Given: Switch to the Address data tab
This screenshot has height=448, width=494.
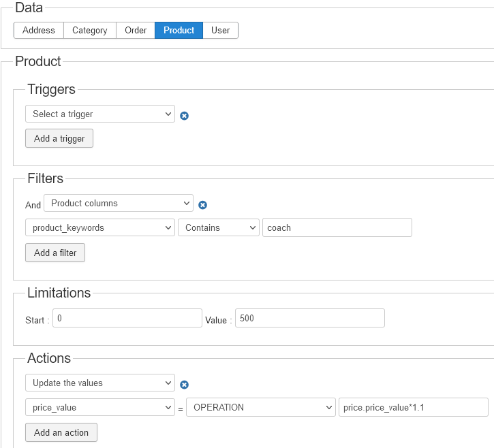Looking at the screenshot, I should 39,30.
